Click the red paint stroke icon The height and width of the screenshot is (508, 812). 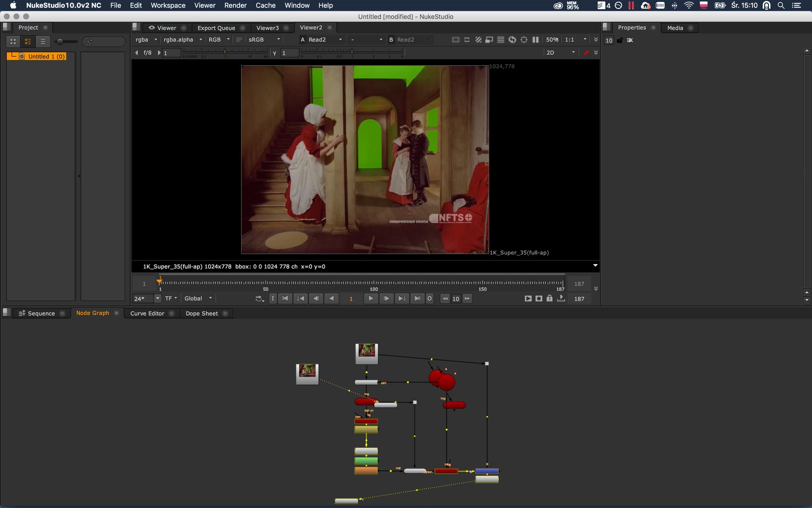tap(586, 52)
